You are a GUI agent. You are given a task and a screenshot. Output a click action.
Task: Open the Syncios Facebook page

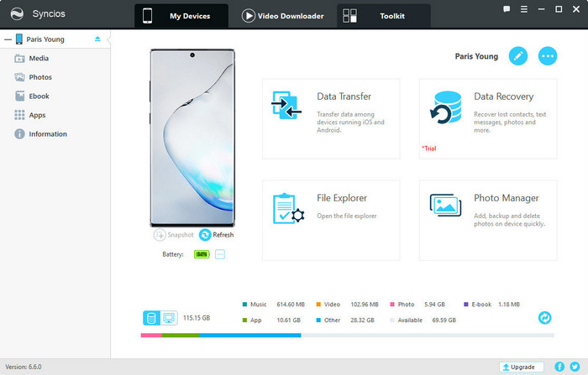[559, 367]
